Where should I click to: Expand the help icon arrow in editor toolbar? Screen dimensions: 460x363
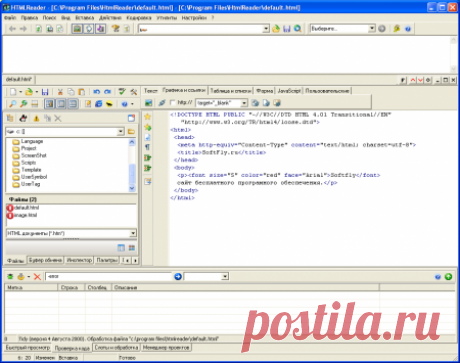click(132, 104)
